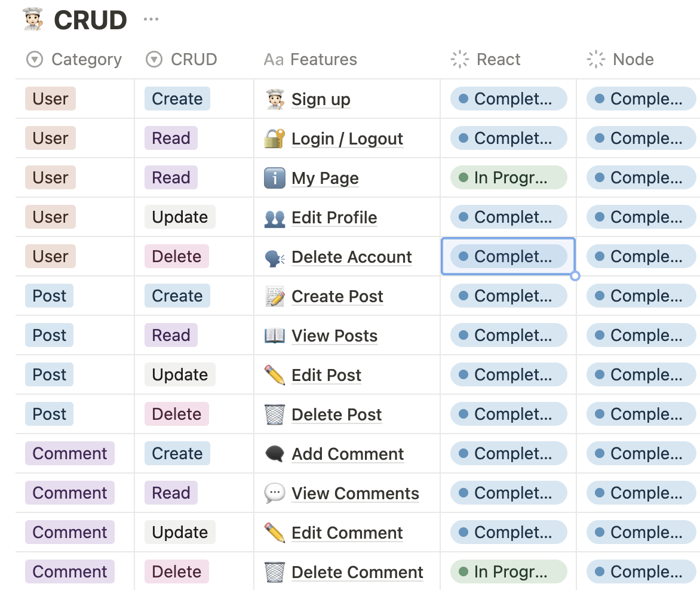Open the React status column header

click(485, 59)
